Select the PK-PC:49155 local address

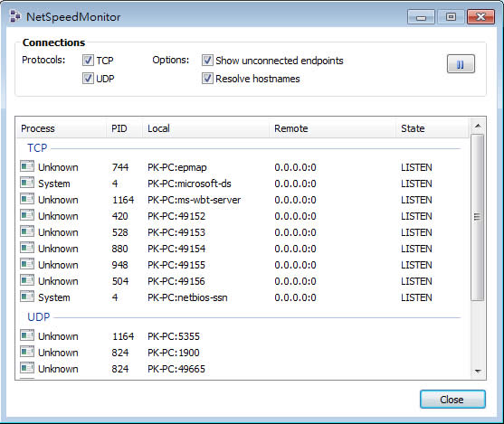[x=176, y=265]
